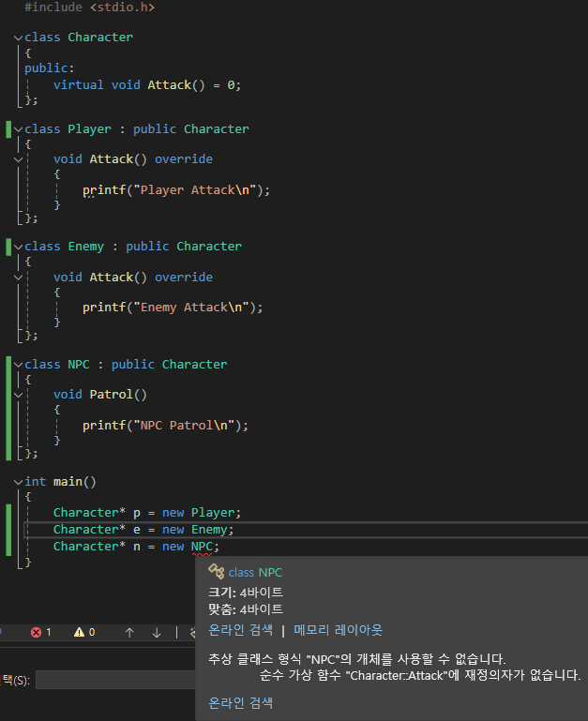Fold the Enemy Attack() method
The image size is (588, 721).
click(18, 278)
